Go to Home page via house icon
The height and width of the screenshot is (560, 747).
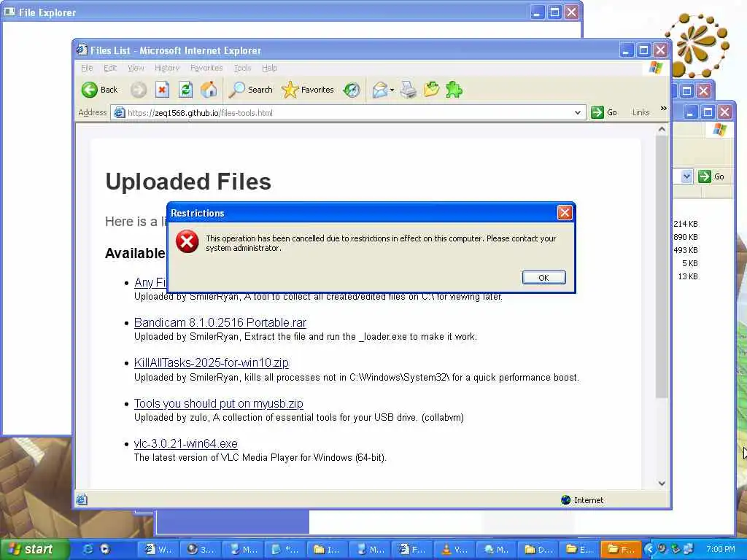[x=209, y=90]
